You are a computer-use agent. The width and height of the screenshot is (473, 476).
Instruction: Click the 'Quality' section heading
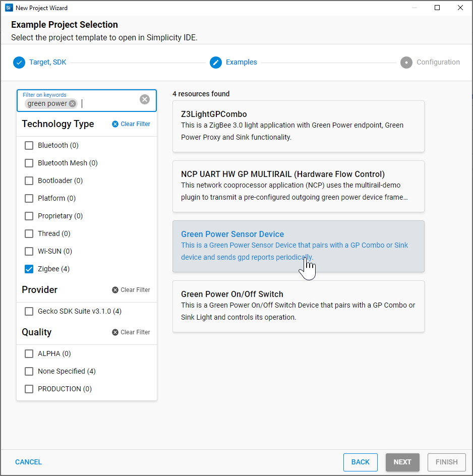37,332
